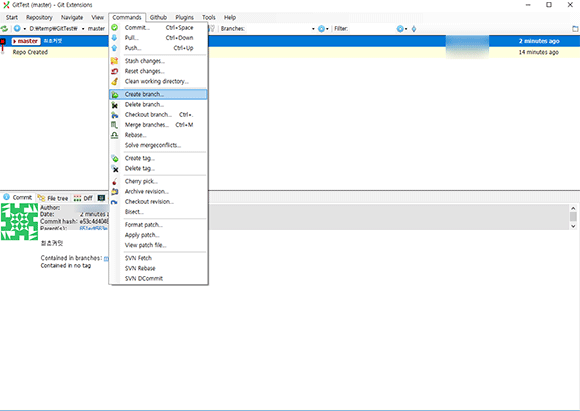
Task: Open the Plugins menu
Action: [x=185, y=17]
